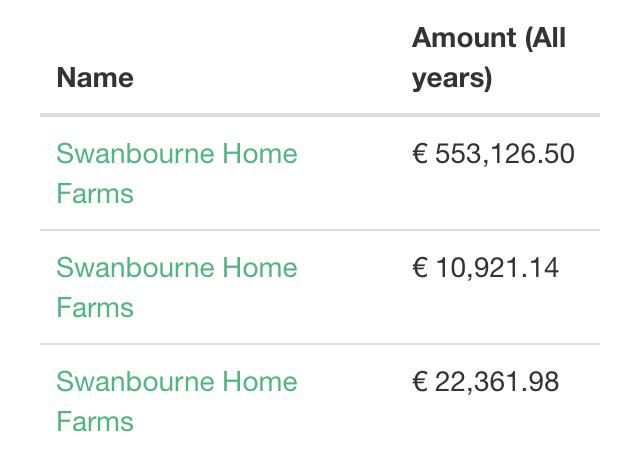Click the Amount (All years) column header
The height and width of the screenshot is (450, 640).
(x=489, y=58)
